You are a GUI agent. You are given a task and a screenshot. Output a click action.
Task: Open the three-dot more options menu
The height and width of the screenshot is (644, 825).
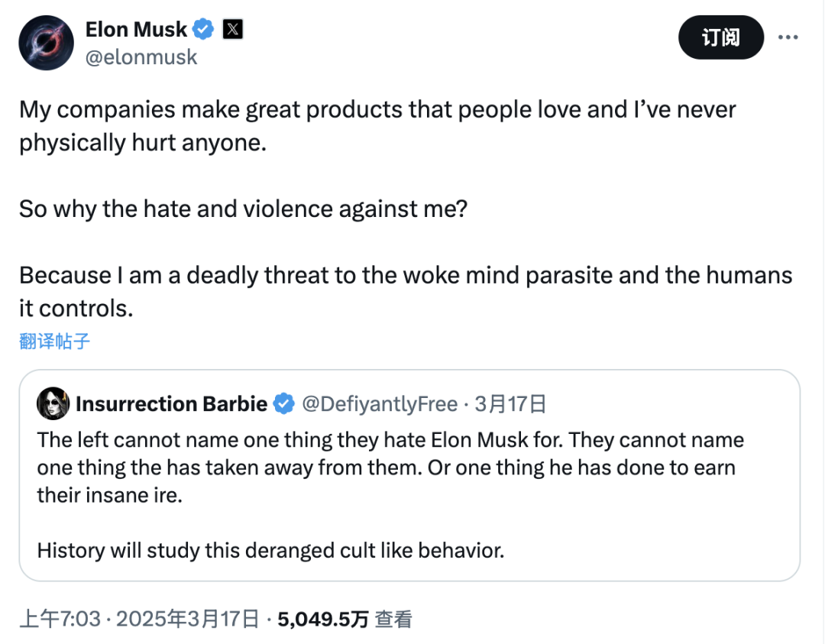click(788, 37)
